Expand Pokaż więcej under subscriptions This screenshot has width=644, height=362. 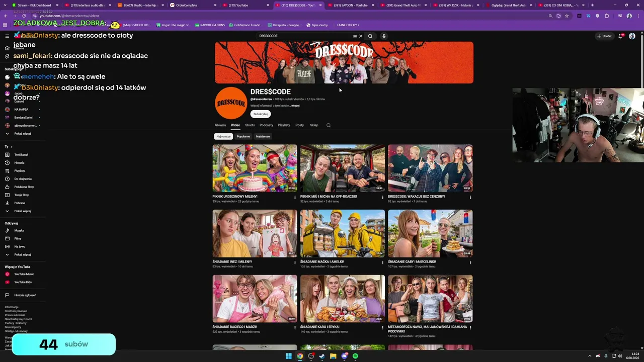click(x=23, y=134)
